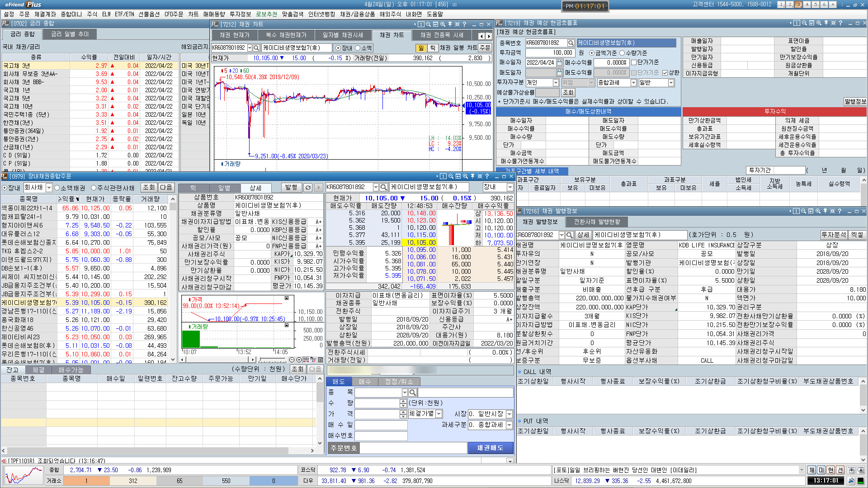The image size is (868, 488).
Task: Search item code in 7219 cash flow window
Action: pos(571,43)
